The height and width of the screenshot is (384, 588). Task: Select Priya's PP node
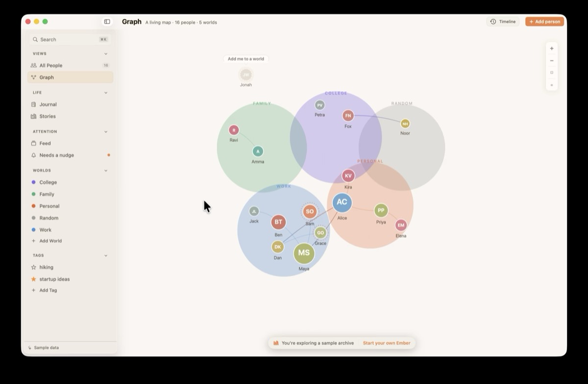click(x=381, y=211)
